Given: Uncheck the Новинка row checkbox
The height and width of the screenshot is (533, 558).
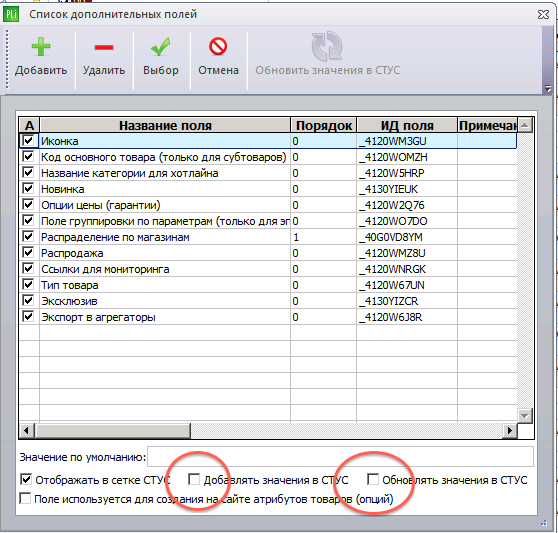Looking at the screenshot, I should click(28, 189).
